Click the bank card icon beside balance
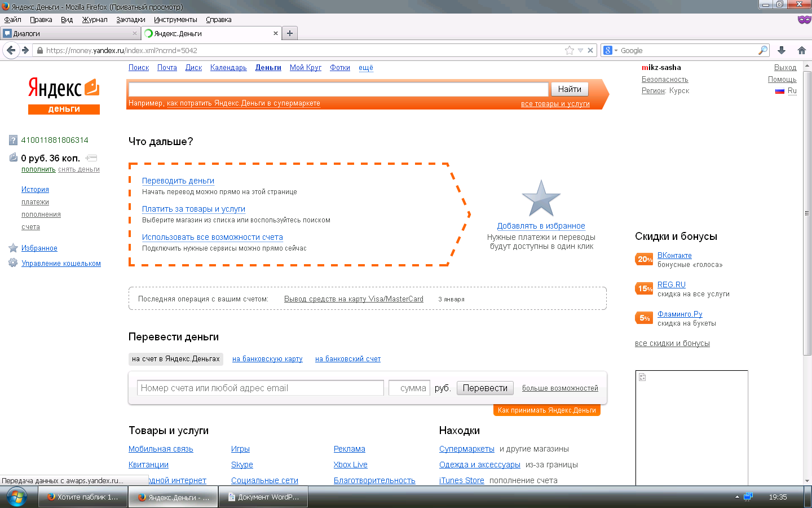 (x=91, y=158)
